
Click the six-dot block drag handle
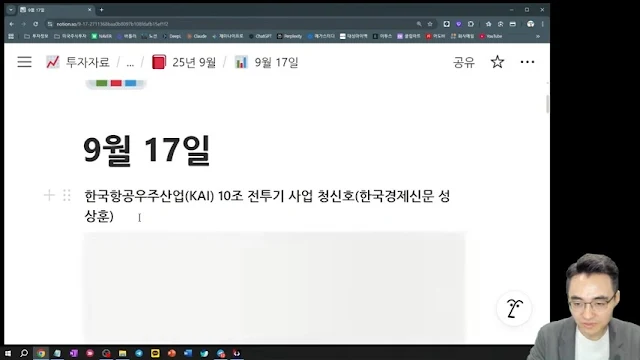[67, 195]
